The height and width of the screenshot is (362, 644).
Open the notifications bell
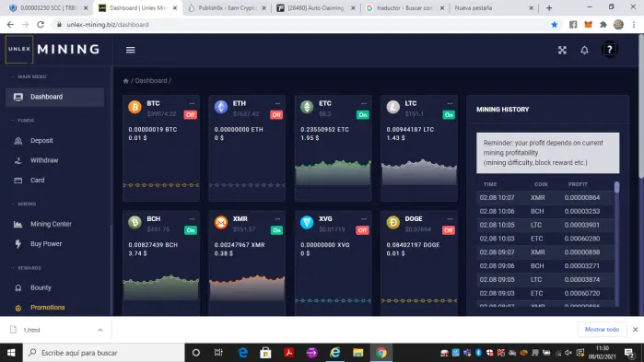584,50
